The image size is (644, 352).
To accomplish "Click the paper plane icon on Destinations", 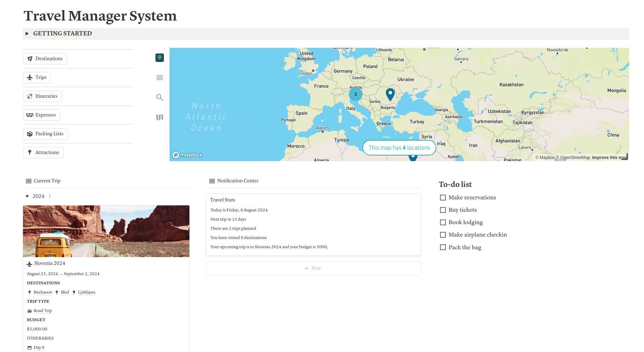I will click(30, 59).
